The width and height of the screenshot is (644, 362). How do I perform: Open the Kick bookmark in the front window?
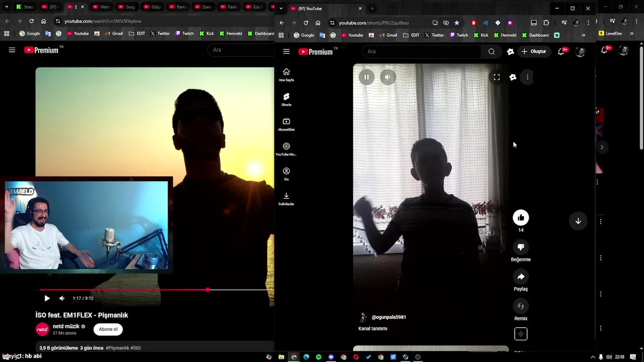coord(480,35)
